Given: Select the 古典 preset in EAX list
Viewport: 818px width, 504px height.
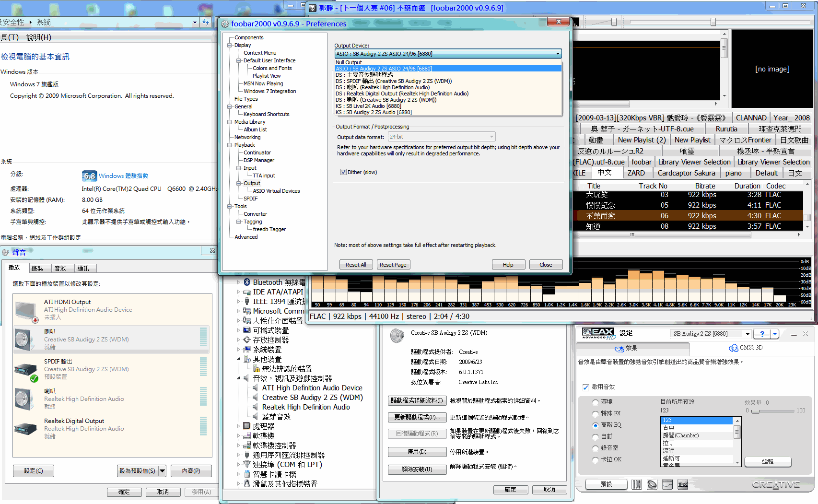Looking at the screenshot, I should pos(697,428).
